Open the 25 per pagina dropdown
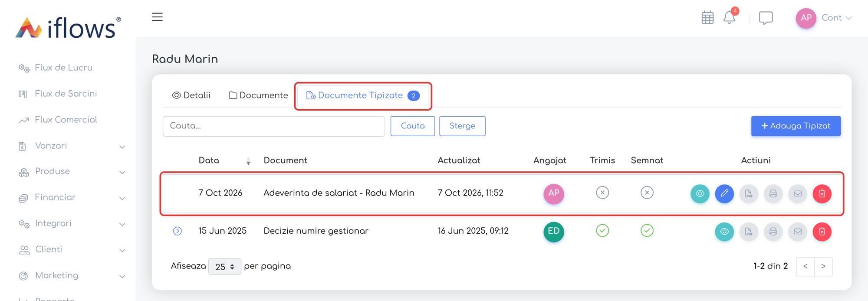The image size is (868, 301). pos(225,267)
